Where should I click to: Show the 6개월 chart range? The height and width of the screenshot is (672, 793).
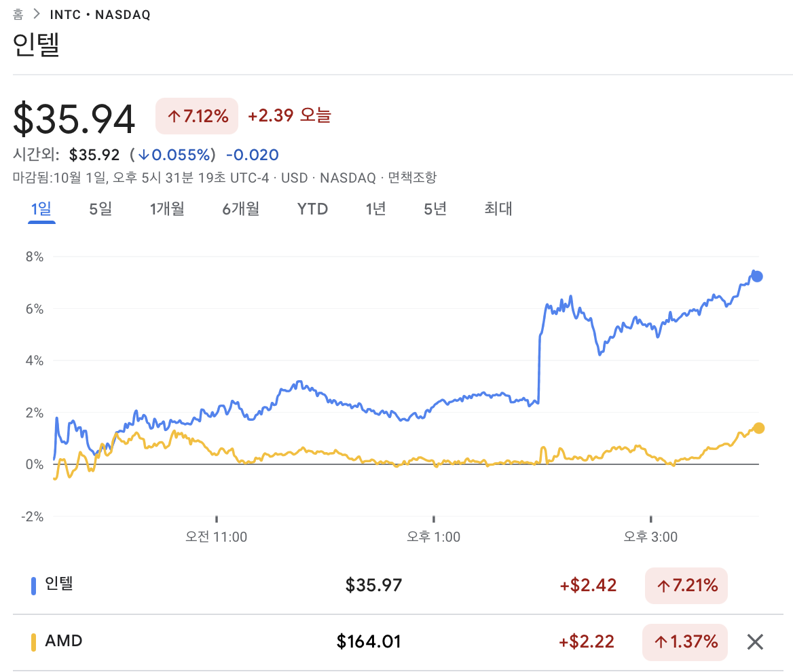coord(240,208)
